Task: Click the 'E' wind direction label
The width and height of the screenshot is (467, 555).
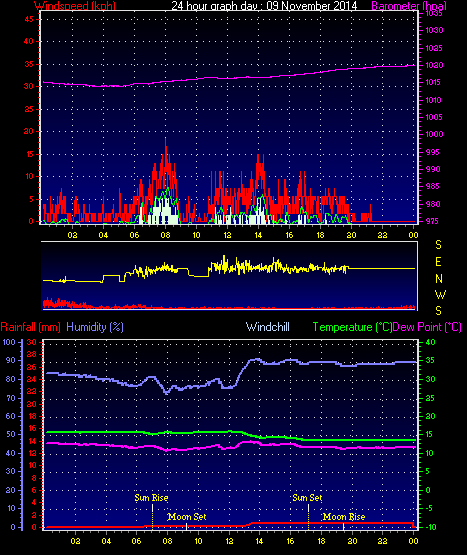Action: (438, 262)
